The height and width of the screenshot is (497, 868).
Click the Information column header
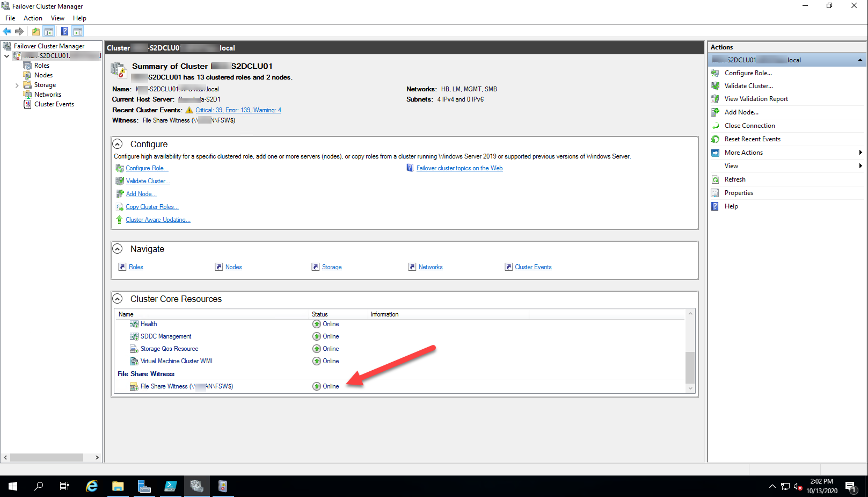448,314
